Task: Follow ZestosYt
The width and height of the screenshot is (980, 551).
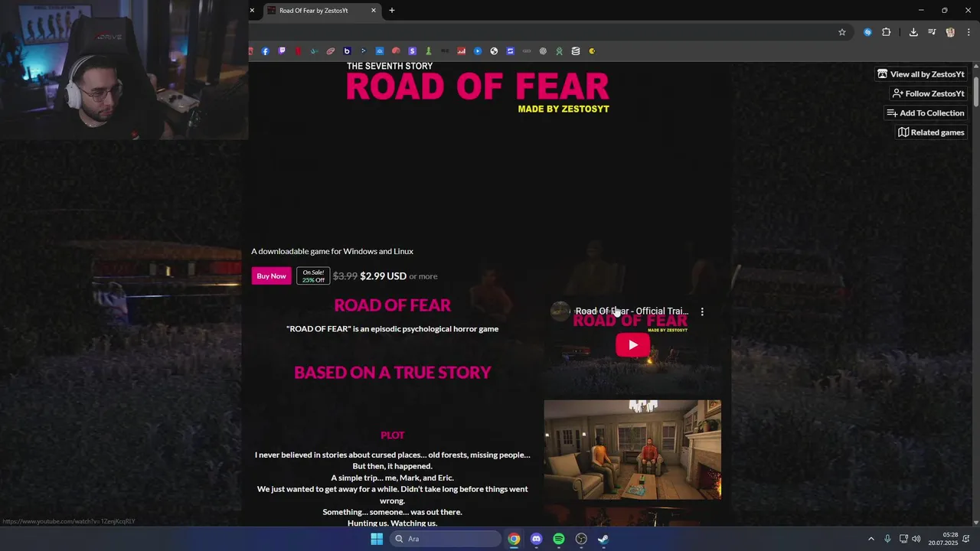Action: (x=928, y=93)
